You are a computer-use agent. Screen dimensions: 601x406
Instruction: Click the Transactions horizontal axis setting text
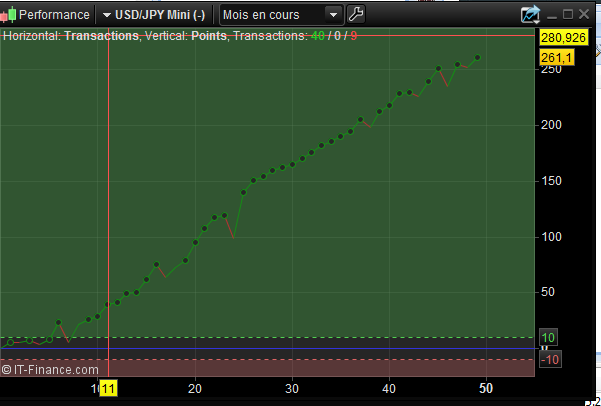[x=102, y=36]
